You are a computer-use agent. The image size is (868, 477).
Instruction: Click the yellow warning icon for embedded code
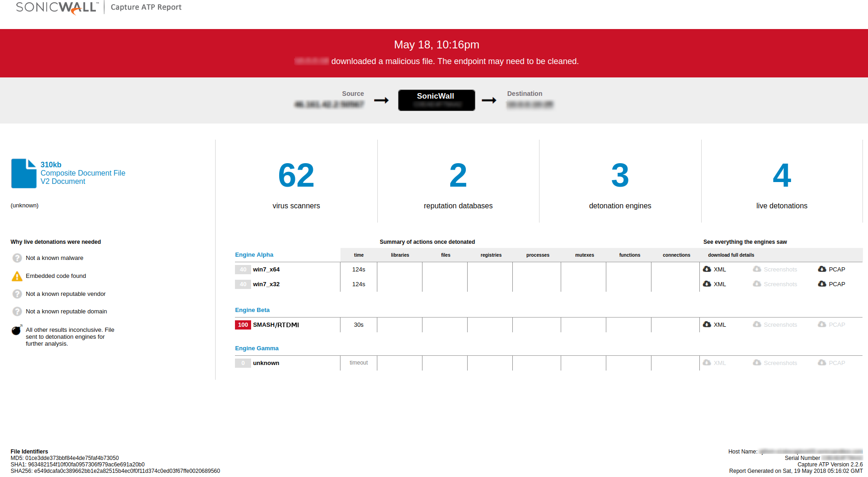(17, 276)
